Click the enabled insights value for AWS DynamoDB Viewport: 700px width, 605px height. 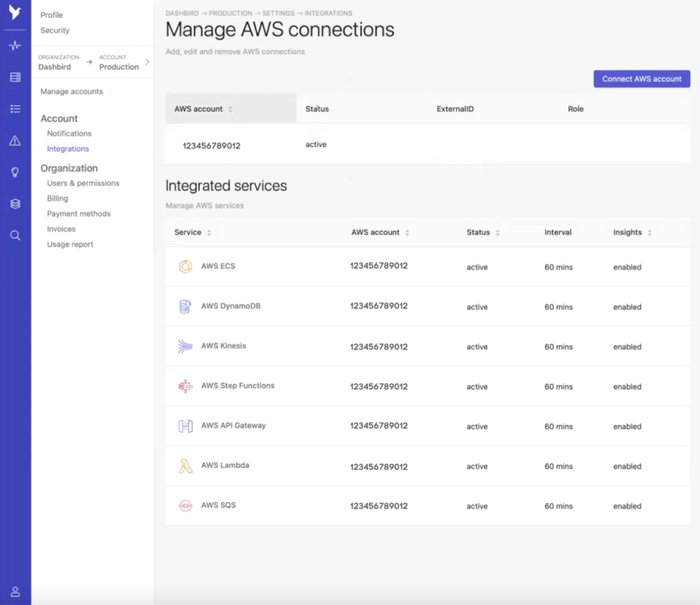628,307
